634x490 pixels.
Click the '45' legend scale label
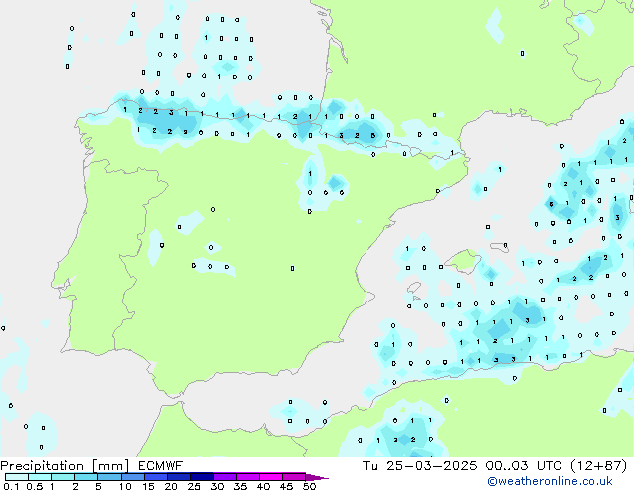click(286, 486)
